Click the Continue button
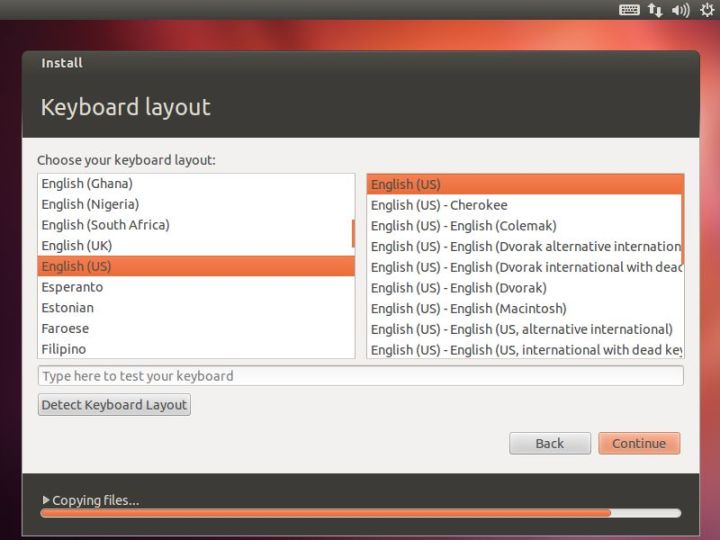720x540 pixels. (639, 443)
